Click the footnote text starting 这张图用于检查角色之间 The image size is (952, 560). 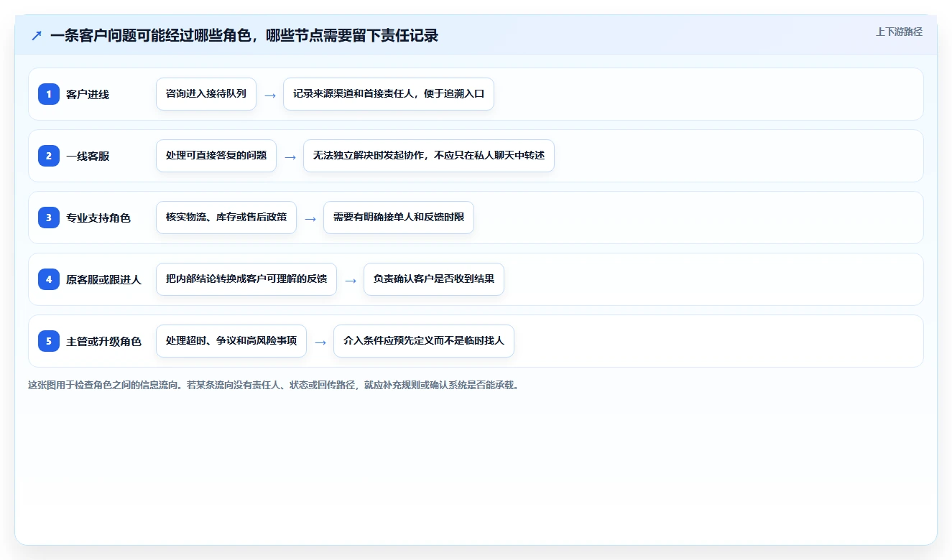click(x=273, y=385)
